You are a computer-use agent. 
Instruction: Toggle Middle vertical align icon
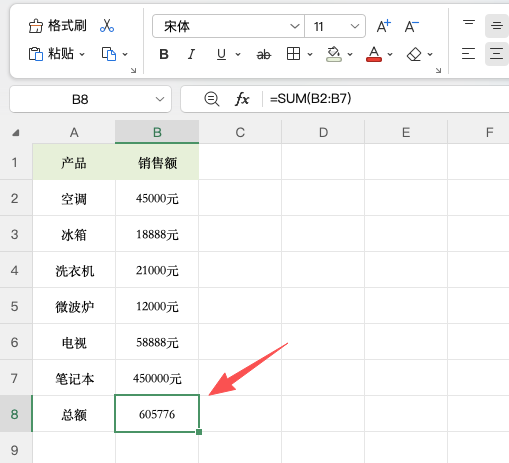point(497,26)
